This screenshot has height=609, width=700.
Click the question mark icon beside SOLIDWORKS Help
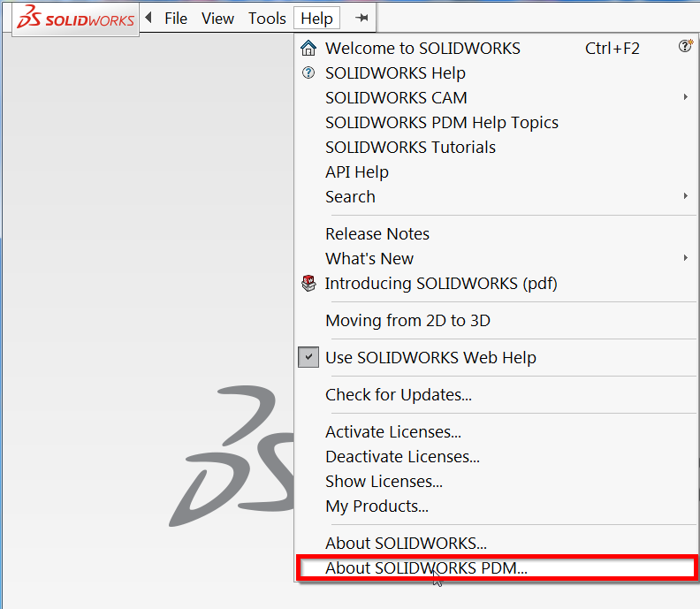[x=308, y=72]
